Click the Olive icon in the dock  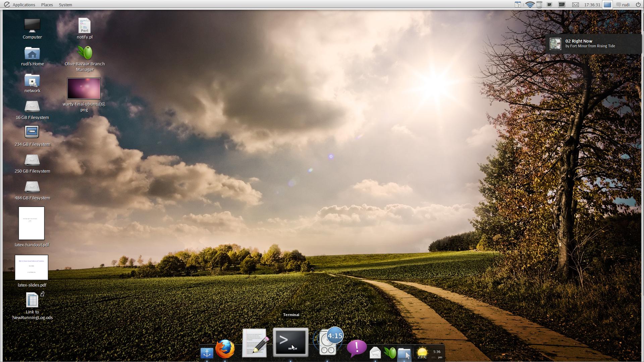pos(390,352)
